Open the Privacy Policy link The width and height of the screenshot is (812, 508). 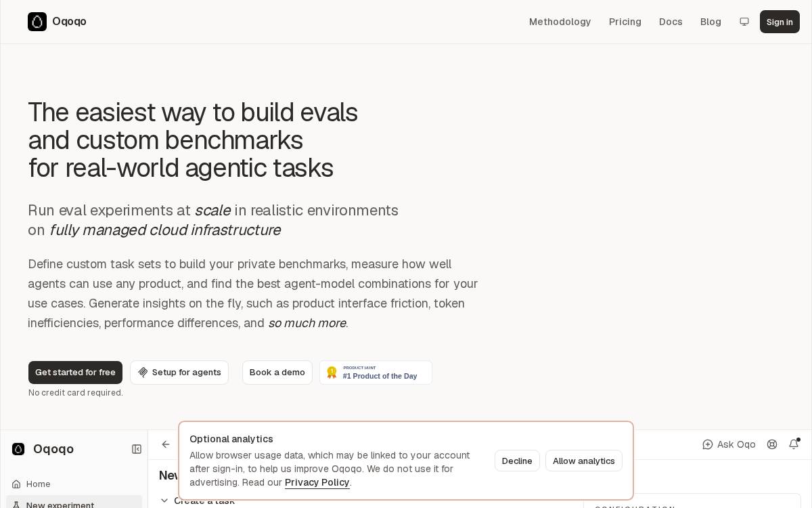317,482
